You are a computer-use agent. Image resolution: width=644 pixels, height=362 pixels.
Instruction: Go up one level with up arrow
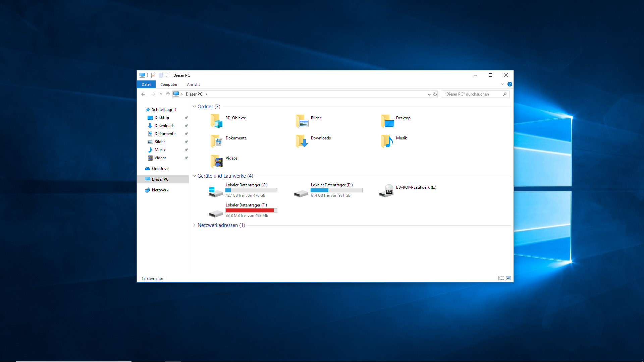click(168, 94)
